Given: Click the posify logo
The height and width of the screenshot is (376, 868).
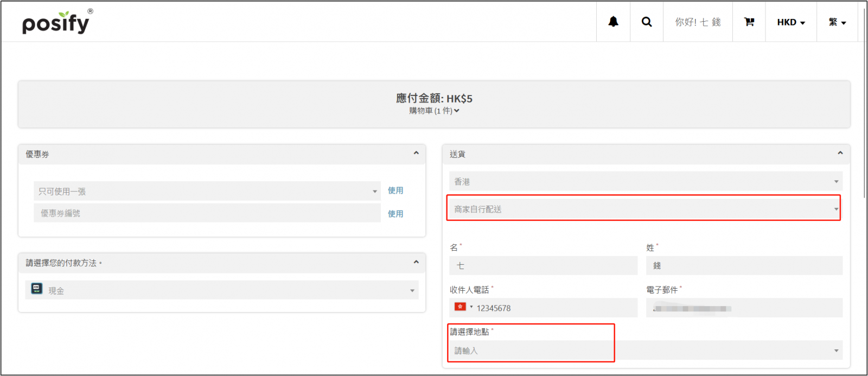Looking at the screenshot, I should coord(56,22).
